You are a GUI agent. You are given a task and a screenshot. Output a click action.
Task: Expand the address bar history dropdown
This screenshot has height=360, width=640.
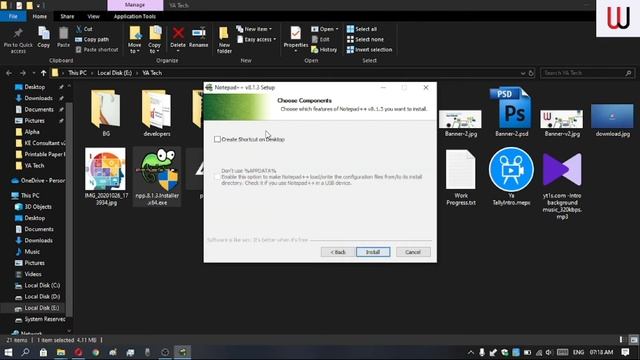[523, 73]
